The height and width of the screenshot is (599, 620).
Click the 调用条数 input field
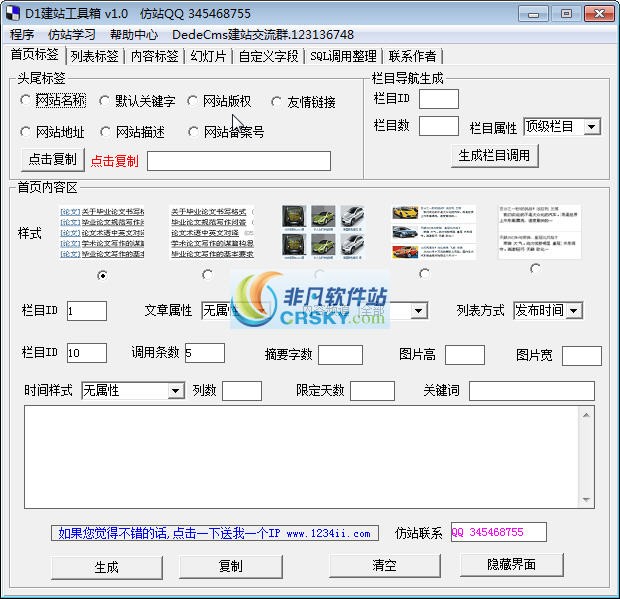tap(205, 353)
